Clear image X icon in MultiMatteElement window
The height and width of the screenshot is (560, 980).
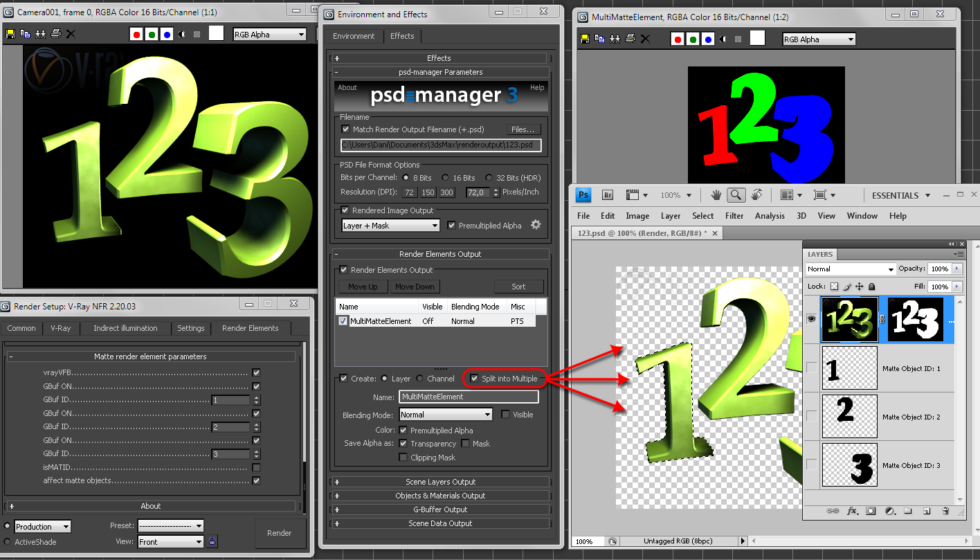tap(646, 39)
